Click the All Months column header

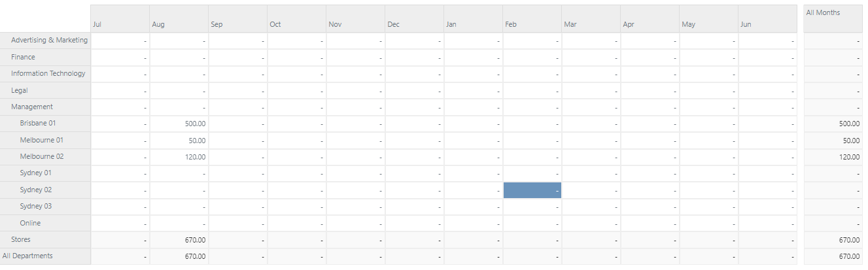click(x=833, y=18)
